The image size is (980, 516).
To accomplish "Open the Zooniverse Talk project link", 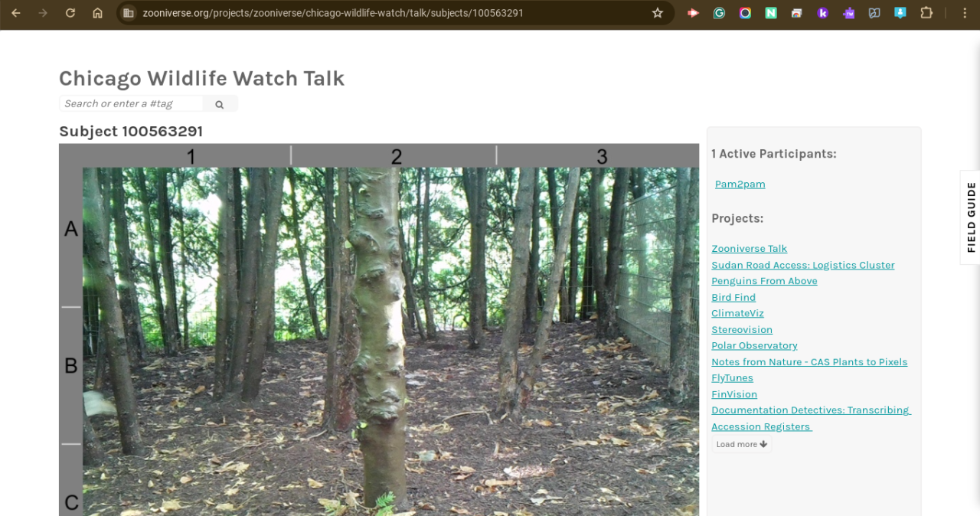I will point(749,249).
